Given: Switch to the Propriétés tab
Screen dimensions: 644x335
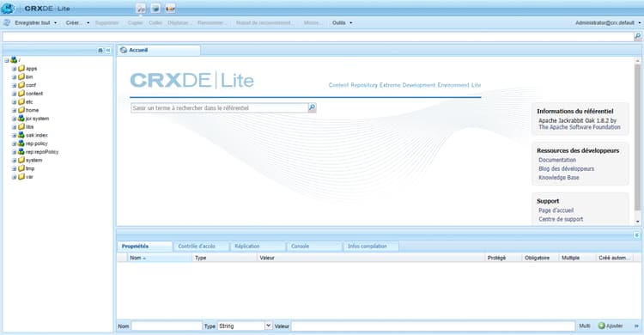Looking at the screenshot, I should (x=144, y=247).
